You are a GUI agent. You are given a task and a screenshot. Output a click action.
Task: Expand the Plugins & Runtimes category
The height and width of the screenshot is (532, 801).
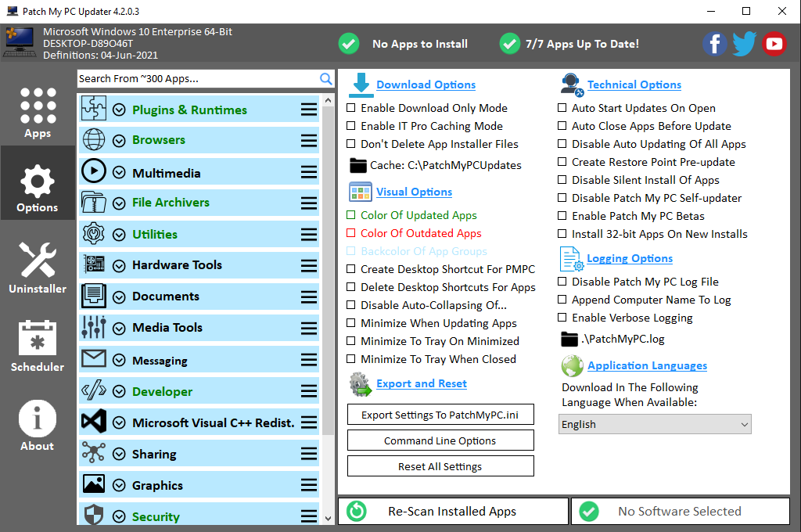(119, 110)
